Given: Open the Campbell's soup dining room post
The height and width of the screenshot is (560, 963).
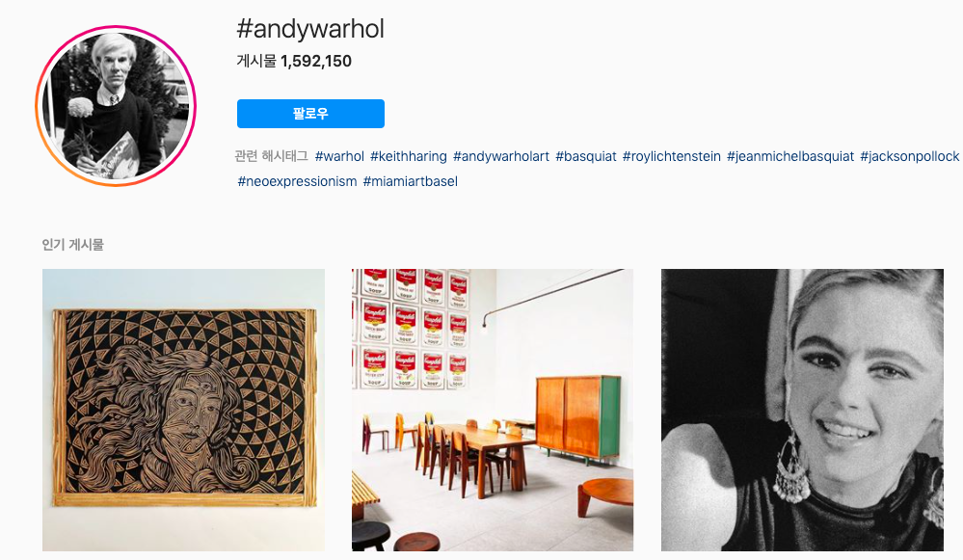Looking at the screenshot, I should [493, 411].
